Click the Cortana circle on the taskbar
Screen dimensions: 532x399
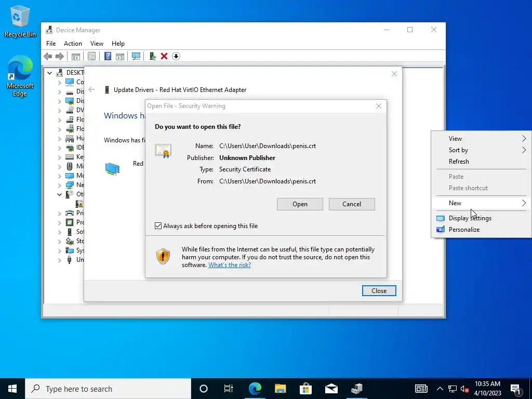tap(204, 389)
